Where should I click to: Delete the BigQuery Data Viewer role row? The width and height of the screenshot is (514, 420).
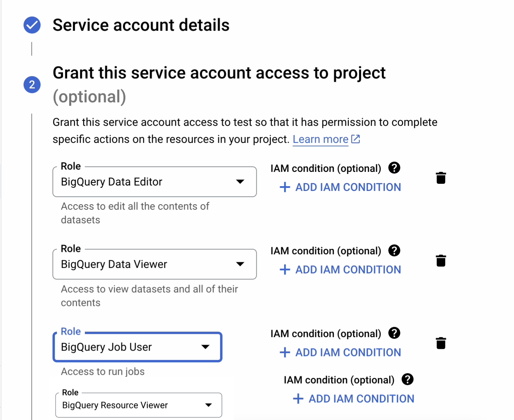pyautogui.click(x=441, y=260)
